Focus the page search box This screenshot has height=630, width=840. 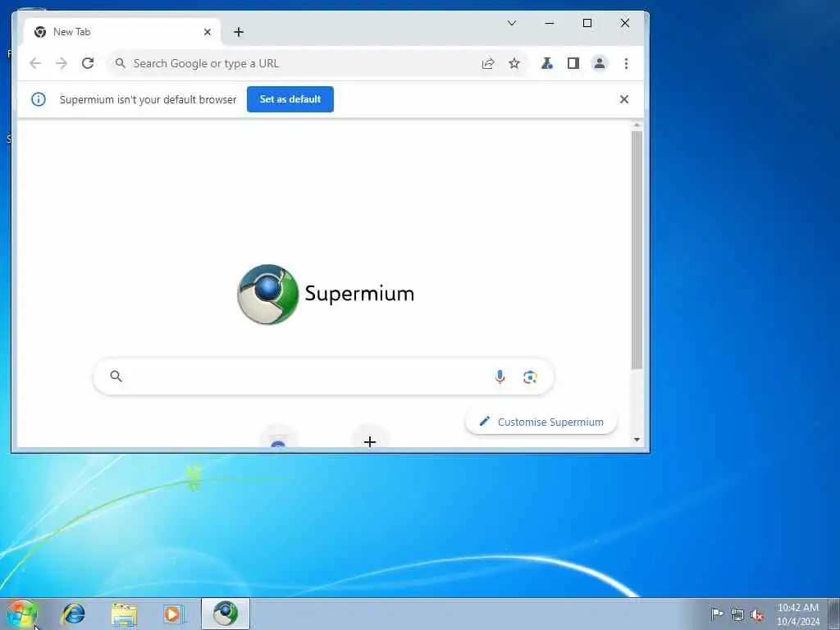point(323,377)
